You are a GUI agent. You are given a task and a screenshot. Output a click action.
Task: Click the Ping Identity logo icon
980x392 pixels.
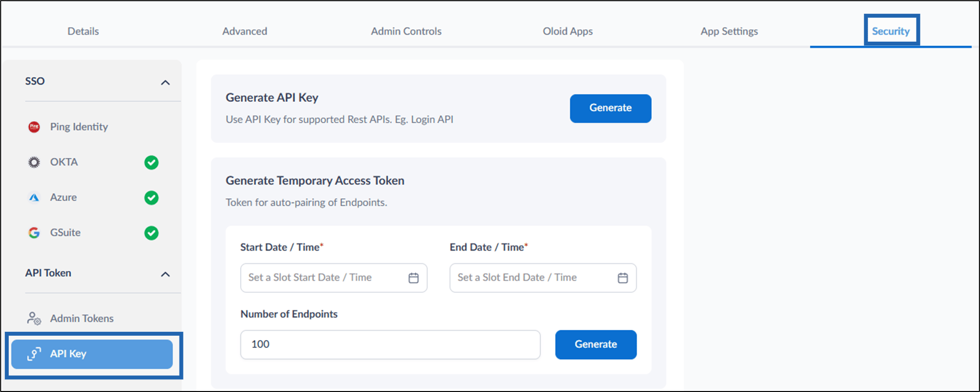(x=34, y=127)
